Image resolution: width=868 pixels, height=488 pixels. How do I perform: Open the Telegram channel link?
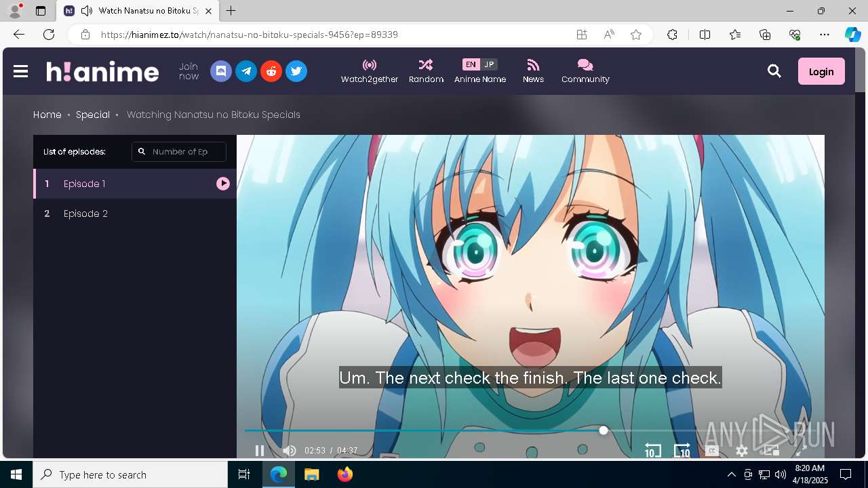coord(246,71)
